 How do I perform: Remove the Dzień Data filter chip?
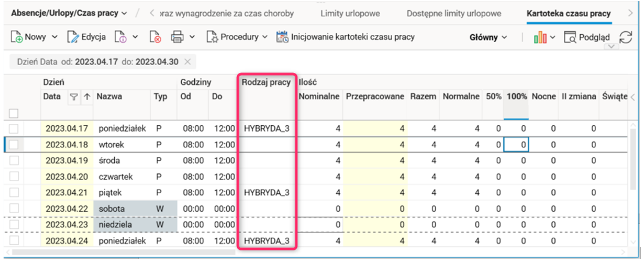[x=187, y=62]
